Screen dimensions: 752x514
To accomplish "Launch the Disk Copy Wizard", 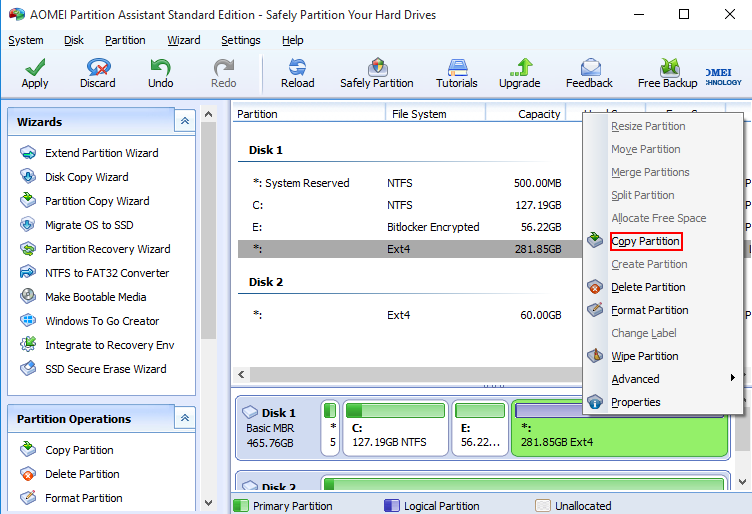I will click(86, 177).
